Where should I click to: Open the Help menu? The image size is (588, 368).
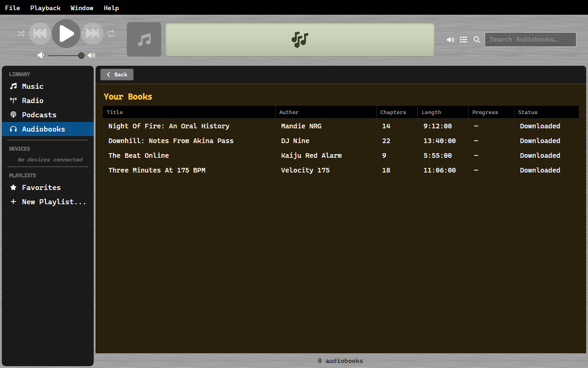(111, 8)
